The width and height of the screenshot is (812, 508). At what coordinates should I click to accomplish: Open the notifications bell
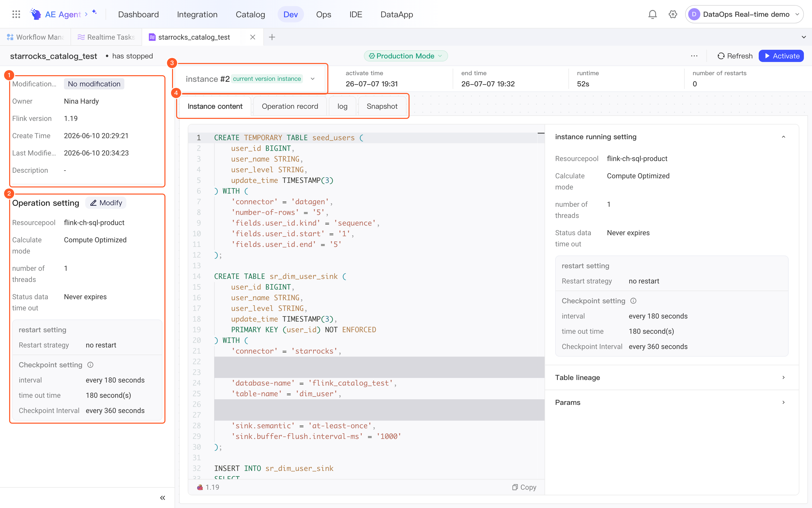652,14
